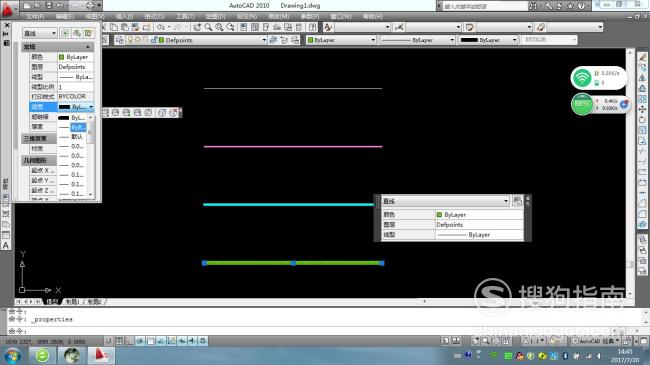Open the Insert menu
The width and height of the screenshot is (650, 365).
point(124,16)
